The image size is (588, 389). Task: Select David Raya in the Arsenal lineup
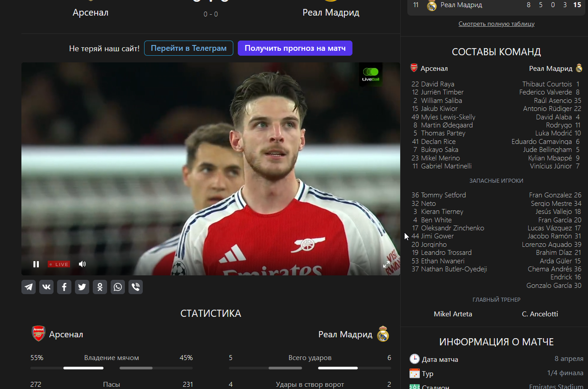click(x=438, y=84)
